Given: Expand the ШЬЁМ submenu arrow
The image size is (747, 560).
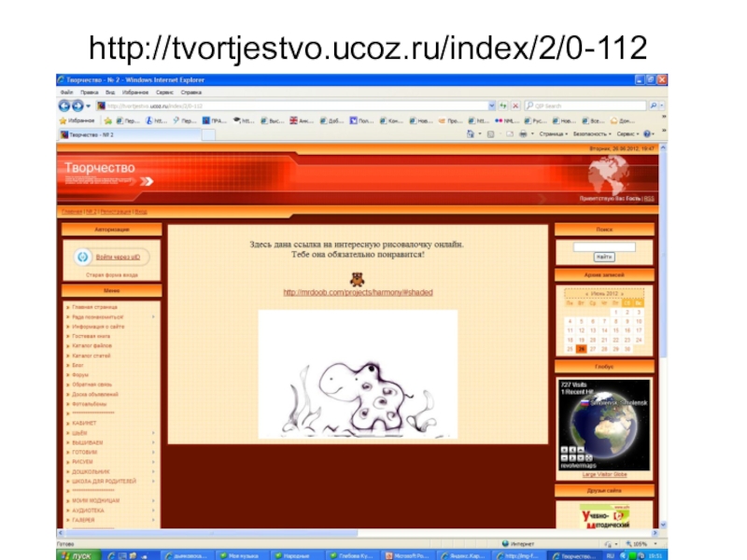Looking at the screenshot, I should coord(153,433).
